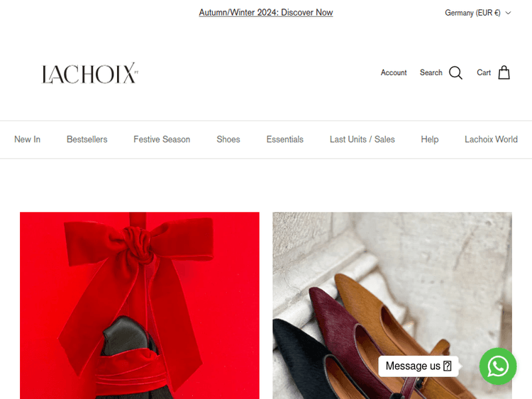Image resolution: width=532 pixels, height=399 pixels.
Task: Click the chevron next to Germany currency
Action: coord(508,13)
